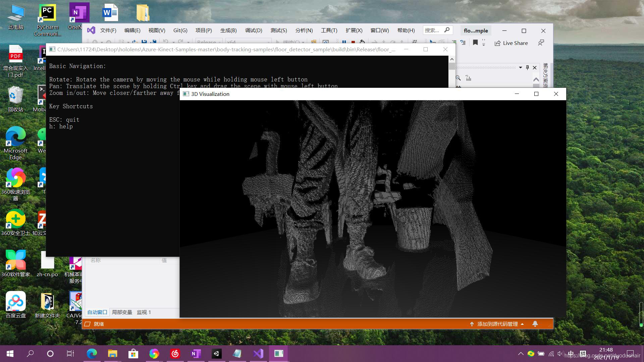The width and height of the screenshot is (644, 362).
Task: Click the increase indent toolbar icon
Action: pyautogui.click(x=454, y=43)
